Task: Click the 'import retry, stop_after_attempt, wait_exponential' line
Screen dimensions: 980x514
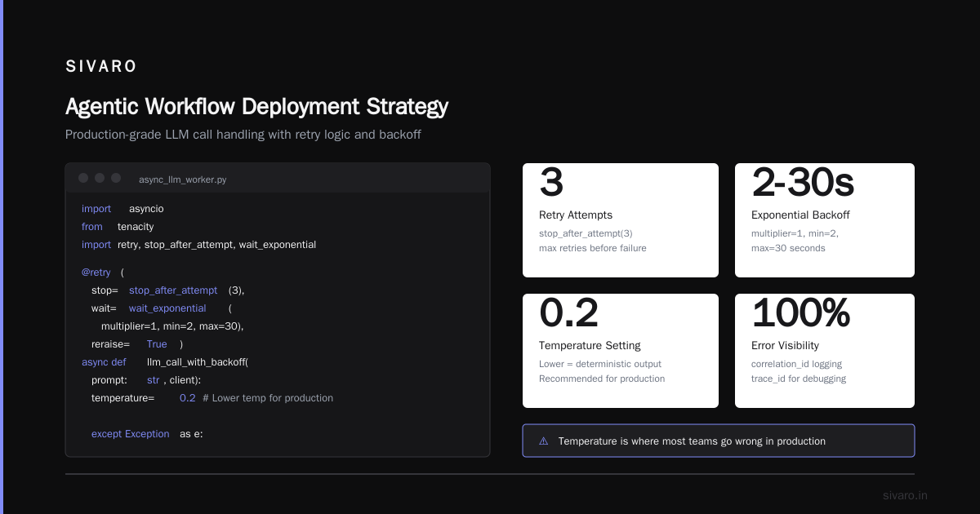Action: click(x=198, y=245)
